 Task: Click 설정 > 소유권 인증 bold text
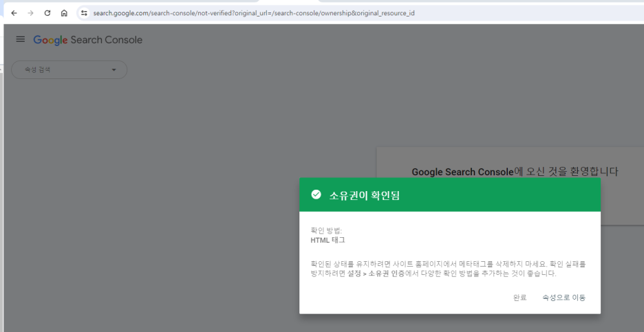tap(376, 274)
